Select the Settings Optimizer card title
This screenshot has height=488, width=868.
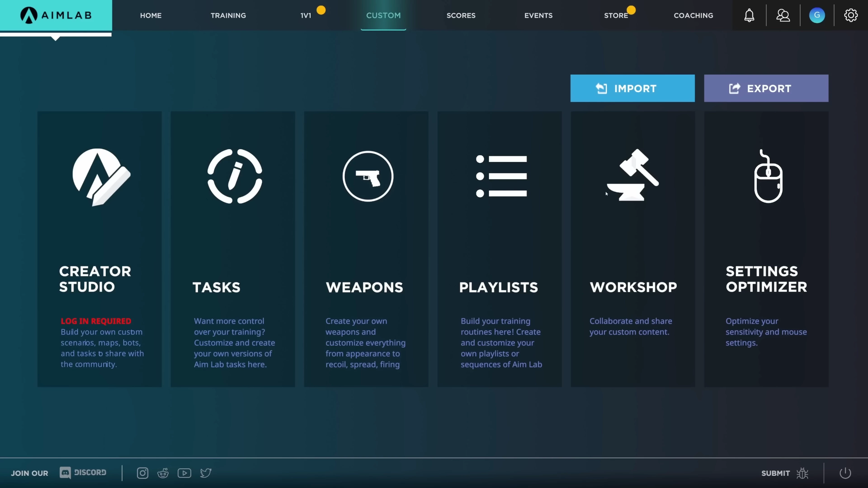tap(766, 279)
